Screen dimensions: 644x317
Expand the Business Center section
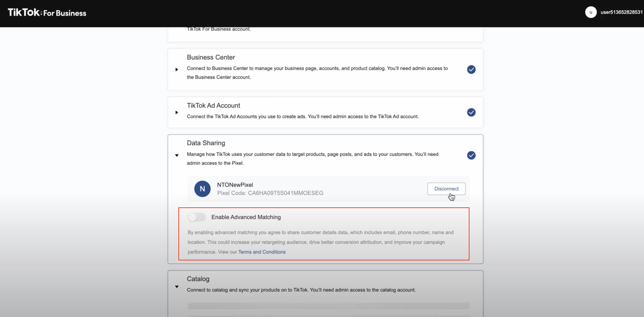click(177, 69)
